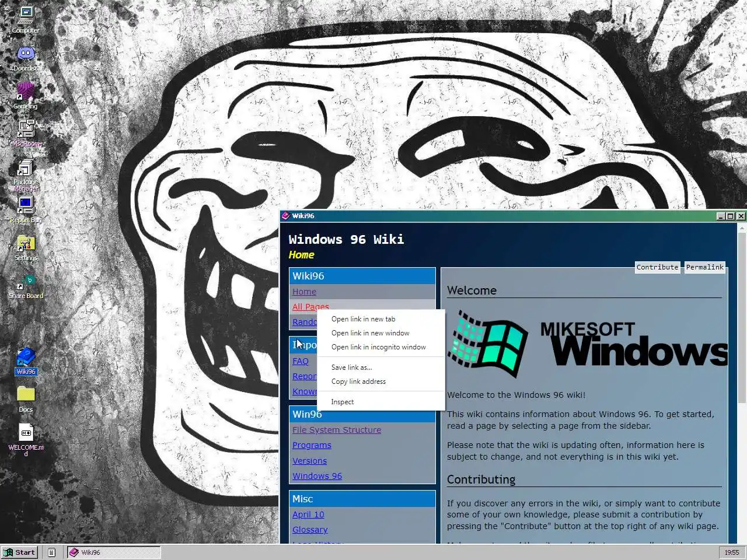The height and width of the screenshot is (560, 747).
Task: Click the Wiki96 taskbar button
Action: click(x=113, y=552)
